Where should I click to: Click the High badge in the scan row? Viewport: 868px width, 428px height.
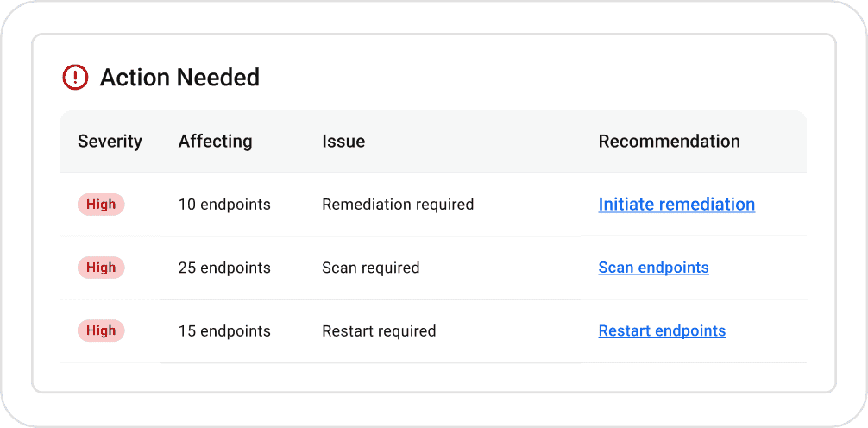click(101, 267)
